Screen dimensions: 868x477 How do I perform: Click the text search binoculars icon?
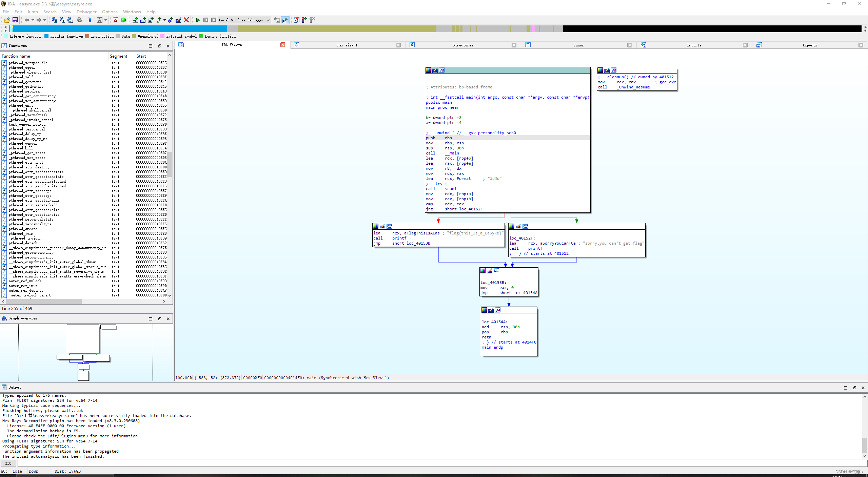pyautogui.click(x=62, y=20)
